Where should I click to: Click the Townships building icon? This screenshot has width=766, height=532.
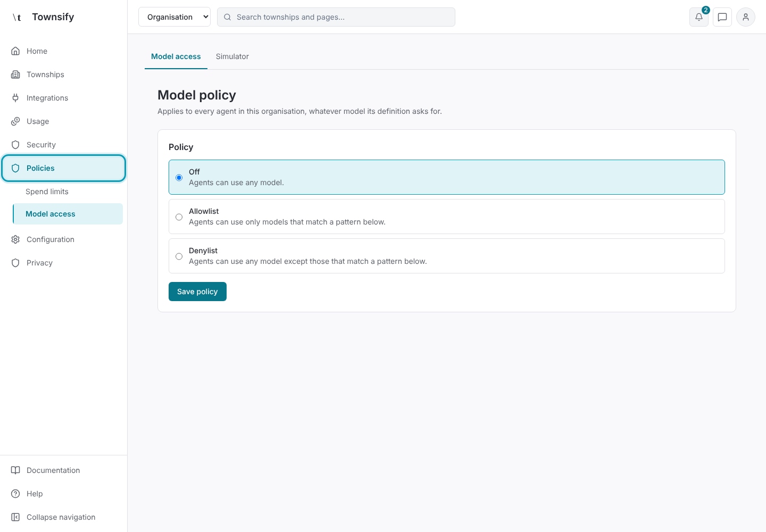point(15,74)
